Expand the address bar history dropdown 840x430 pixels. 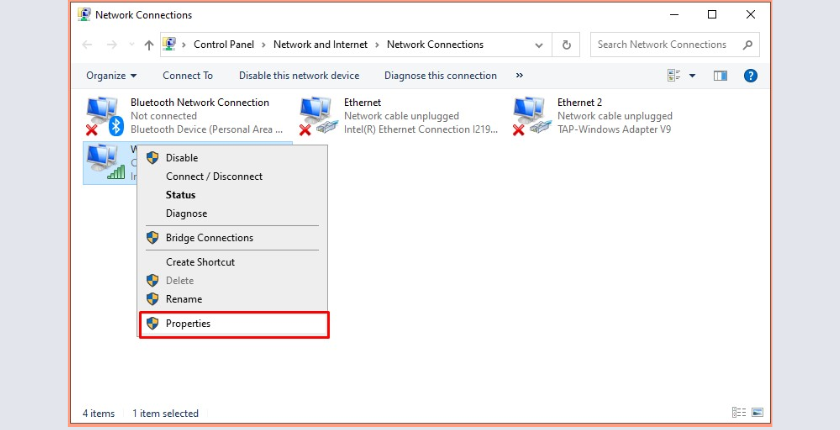coord(539,45)
